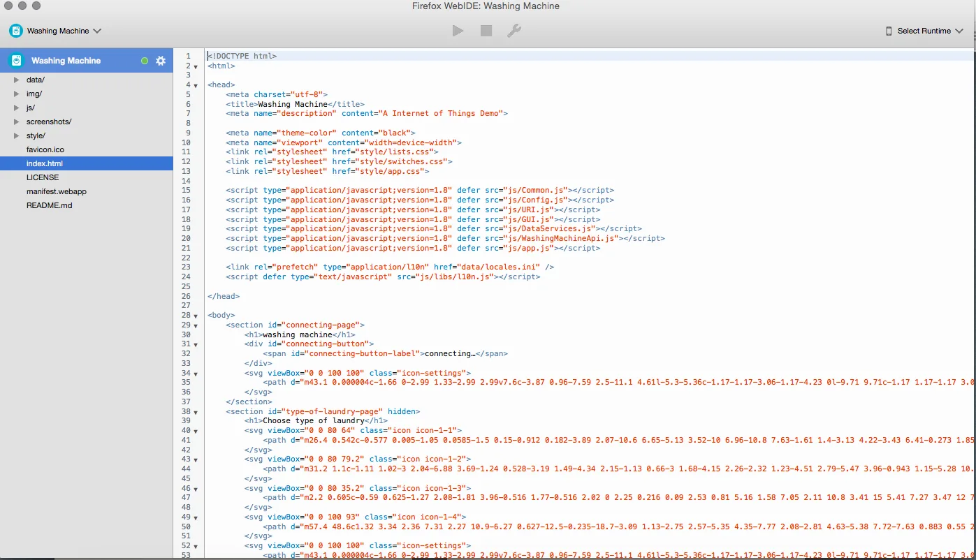Collapse the html fold arrow on line 2
Screen dimensions: 976x560
[x=196, y=66]
